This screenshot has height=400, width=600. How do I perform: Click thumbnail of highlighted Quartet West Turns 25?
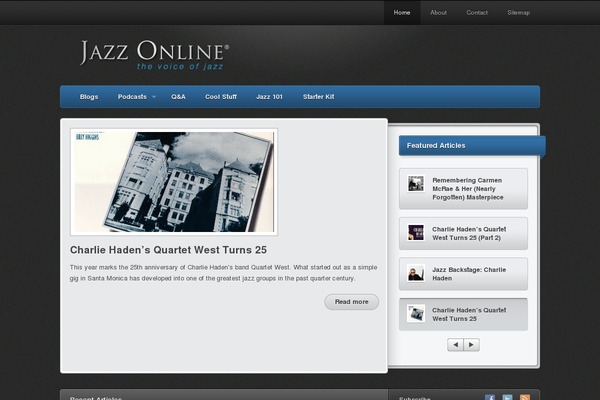(x=416, y=314)
